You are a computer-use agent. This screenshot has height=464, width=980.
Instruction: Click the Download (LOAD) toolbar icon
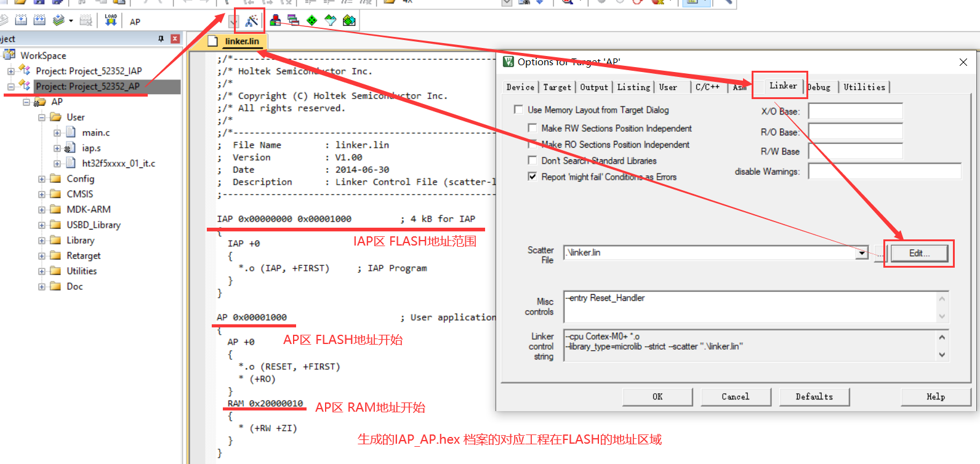111,20
